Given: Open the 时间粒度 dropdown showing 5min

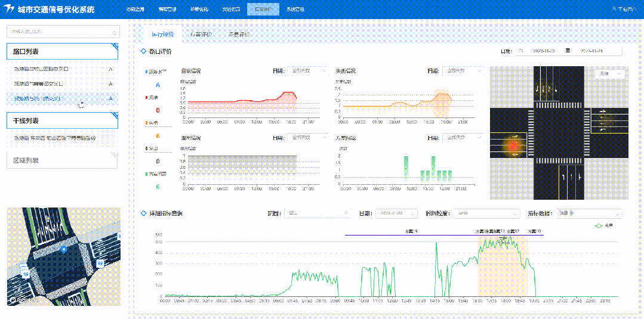Looking at the screenshot, I should point(488,213).
